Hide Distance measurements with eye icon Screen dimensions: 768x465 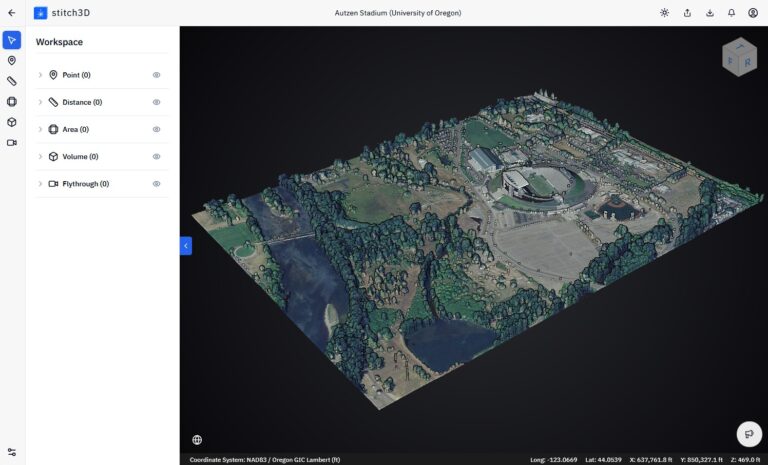click(x=157, y=102)
